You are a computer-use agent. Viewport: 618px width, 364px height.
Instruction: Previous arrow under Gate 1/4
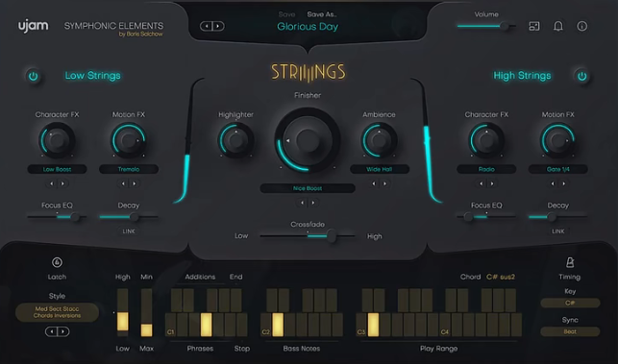pos(553,183)
